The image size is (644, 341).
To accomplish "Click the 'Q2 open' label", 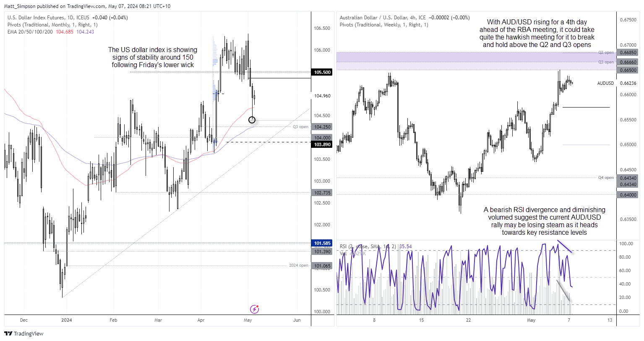I will click(x=606, y=52).
